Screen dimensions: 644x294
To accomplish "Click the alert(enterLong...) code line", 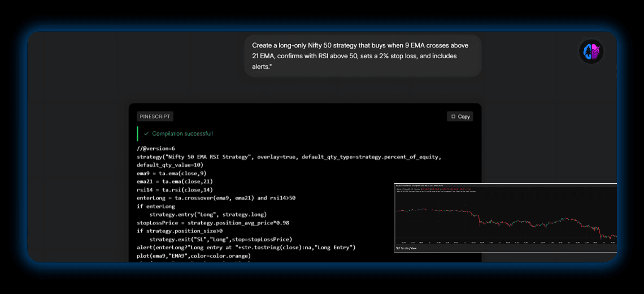I will 245,248.
